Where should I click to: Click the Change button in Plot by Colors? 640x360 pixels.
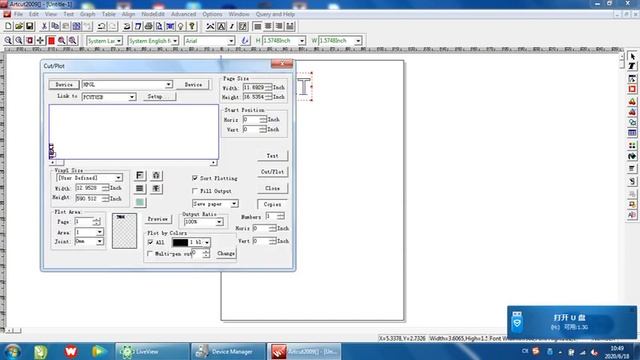click(226, 253)
